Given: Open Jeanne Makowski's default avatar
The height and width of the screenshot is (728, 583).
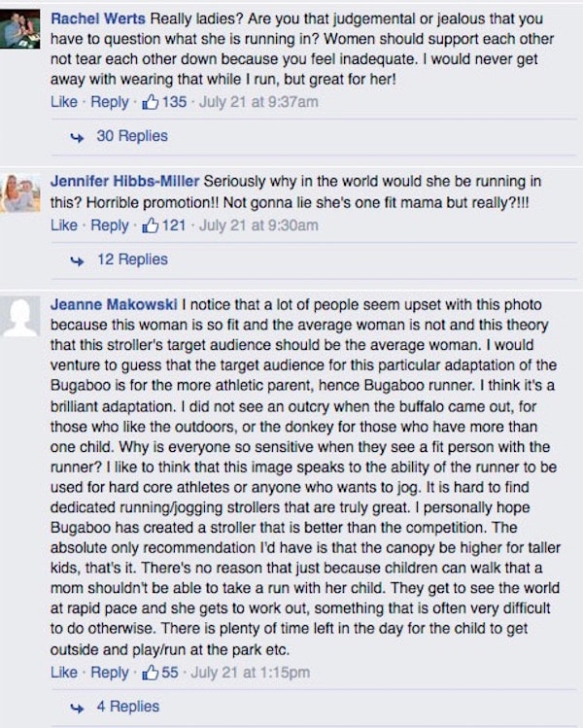Looking at the screenshot, I should tap(20, 316).
